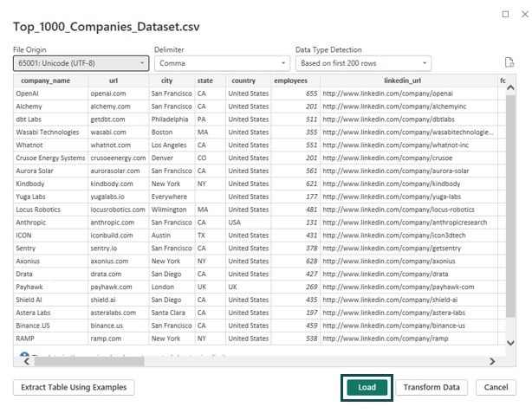532x413 pixels.
Task: Click the Crusoe Energy Systems cell
Action: pyautogui.click(x=51, y=158)
